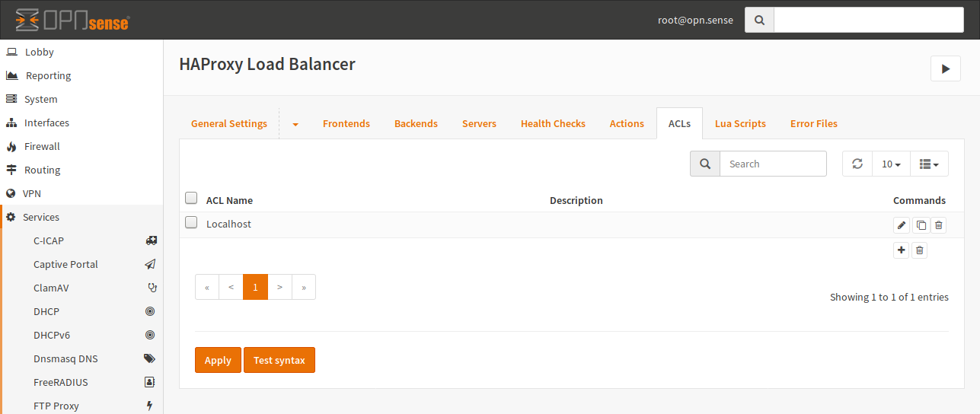980x414 pixels.
Task: Edit the Localhost ACL with pencil icon
Action: click(902, 225)
